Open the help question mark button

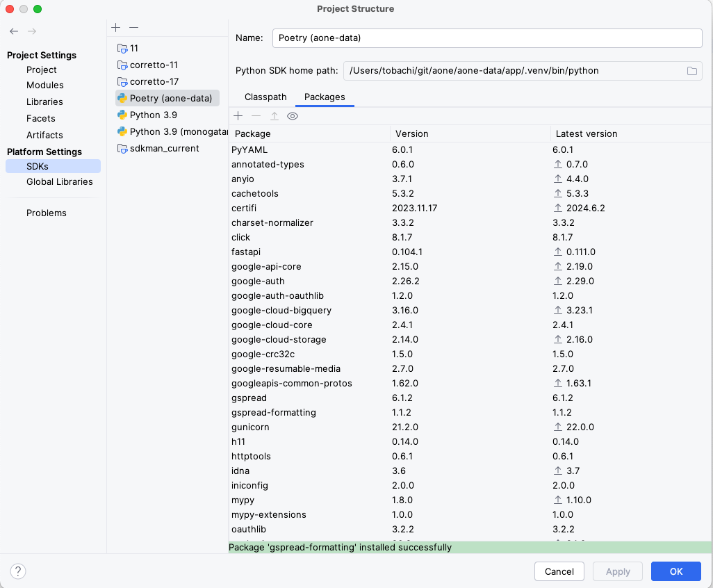coord(19,571)
